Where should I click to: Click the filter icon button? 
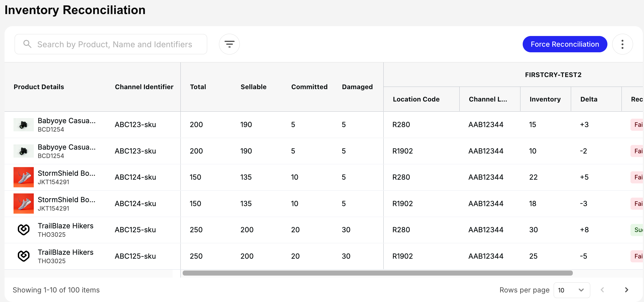[229, 44]
